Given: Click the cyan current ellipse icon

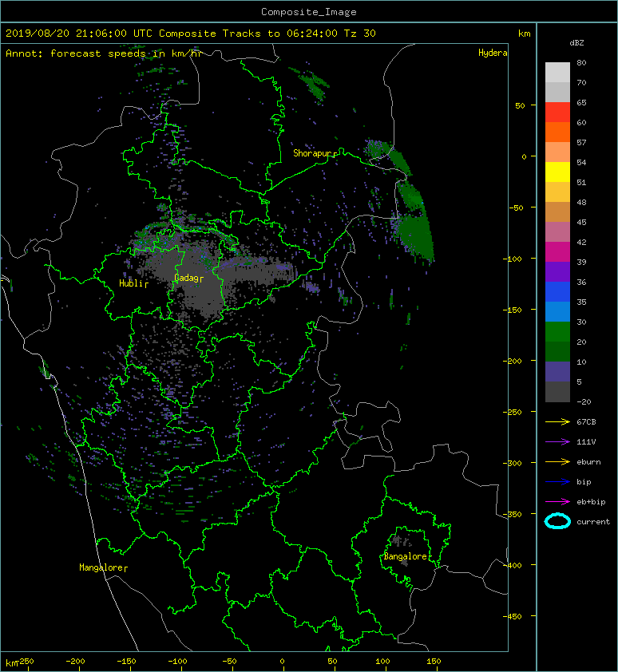Looking at the screenshot, I should click(x=557, y=522).
